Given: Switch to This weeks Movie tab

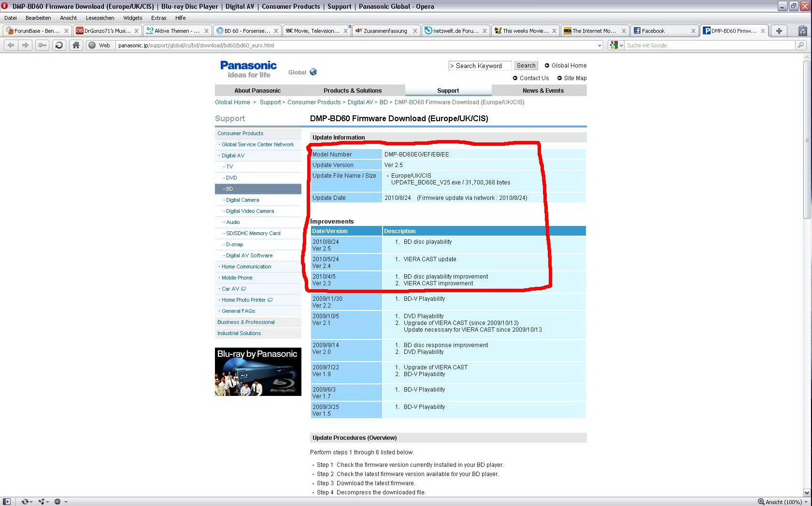Looking at the screenshot, I should [x=525, y=31].
